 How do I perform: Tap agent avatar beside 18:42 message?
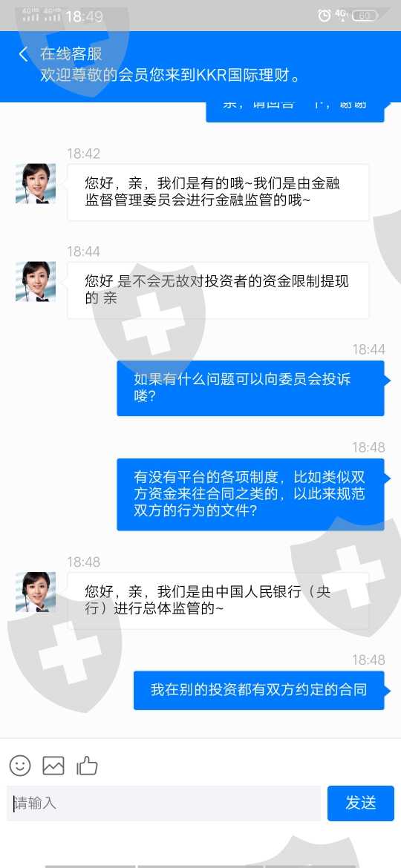(x=36, y=183)
